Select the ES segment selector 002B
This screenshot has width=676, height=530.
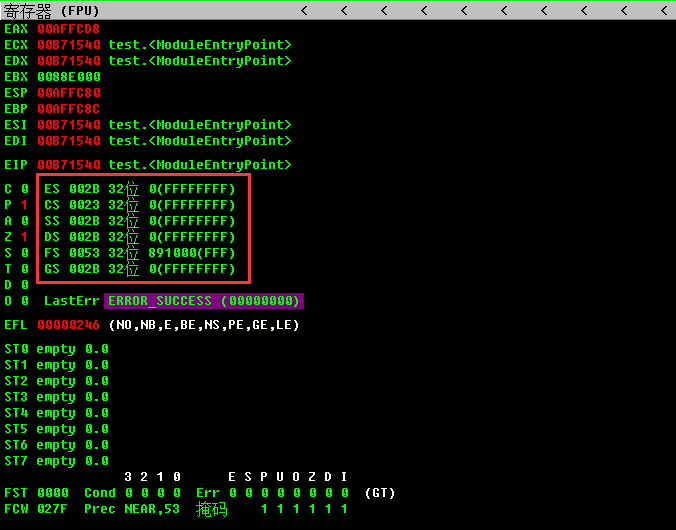click(84, 189)
